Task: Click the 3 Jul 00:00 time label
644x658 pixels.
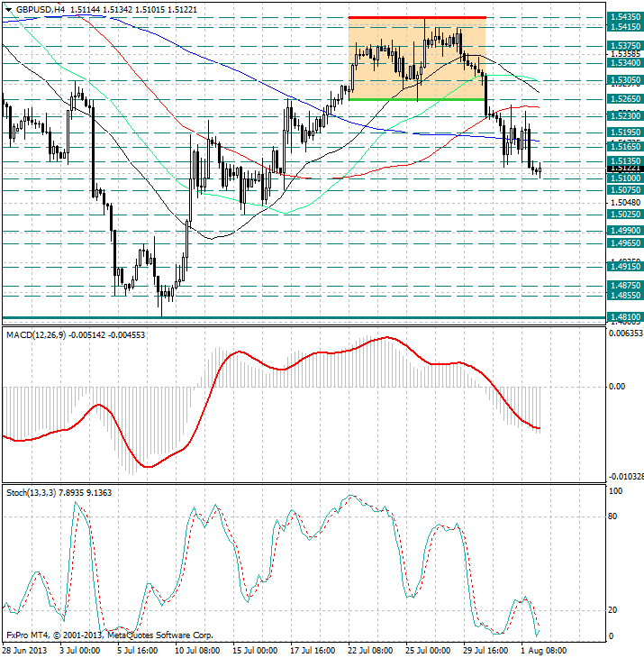Action: pyautogui.click(x=79, y=651)
